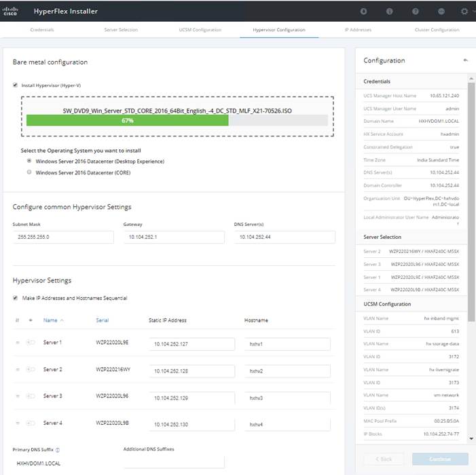
Task: Click the drag handle icon for Server 2
Action: [18, 370]
